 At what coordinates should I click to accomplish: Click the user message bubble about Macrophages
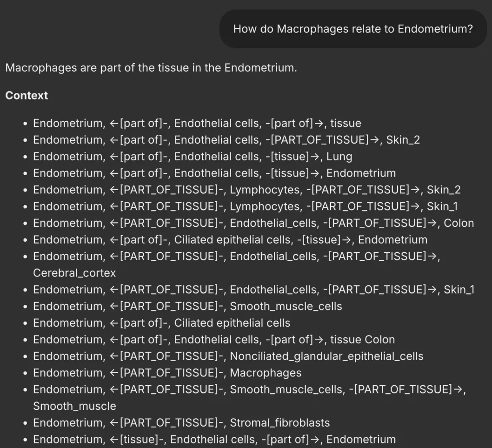pyautogui.click(x=352, y=29)
